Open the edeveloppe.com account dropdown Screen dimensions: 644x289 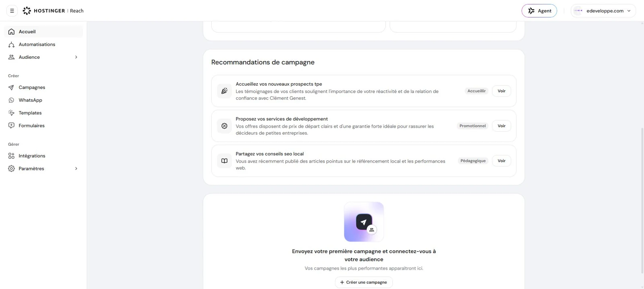click(603, 11)
